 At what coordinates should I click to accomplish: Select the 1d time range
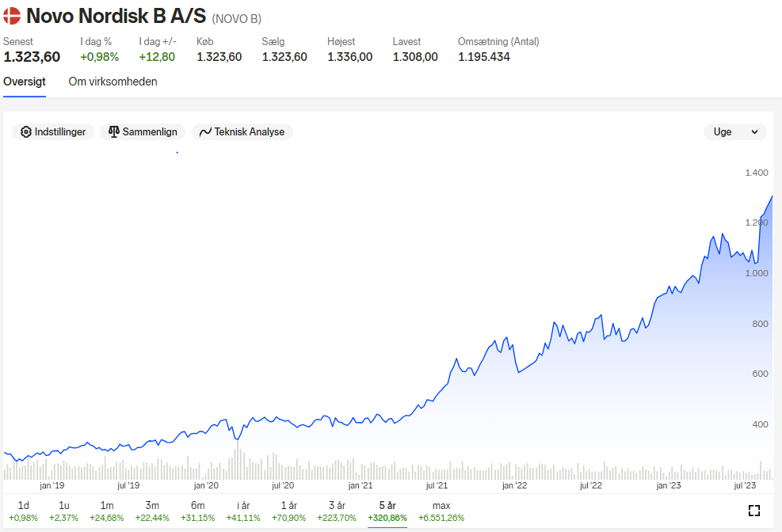(x=24, y=511)
